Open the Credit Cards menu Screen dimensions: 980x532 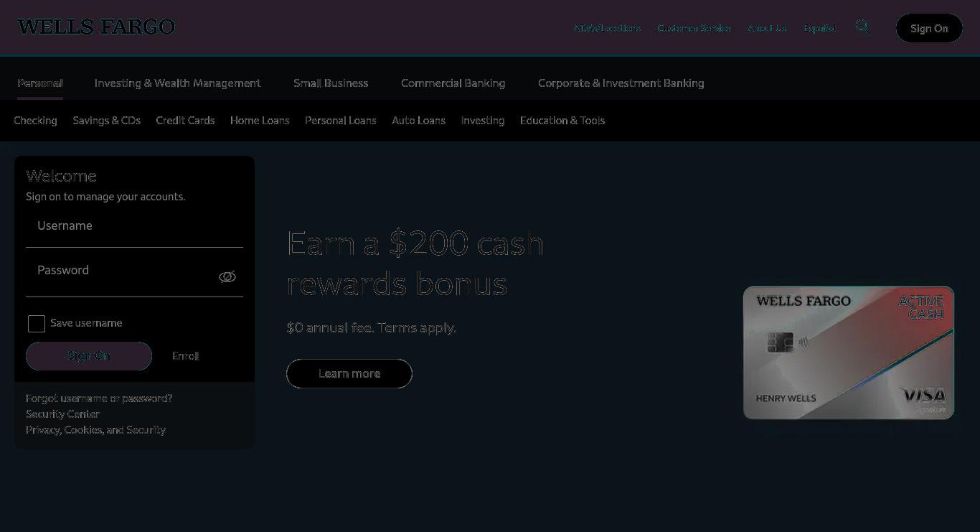[x=185, y=121]
